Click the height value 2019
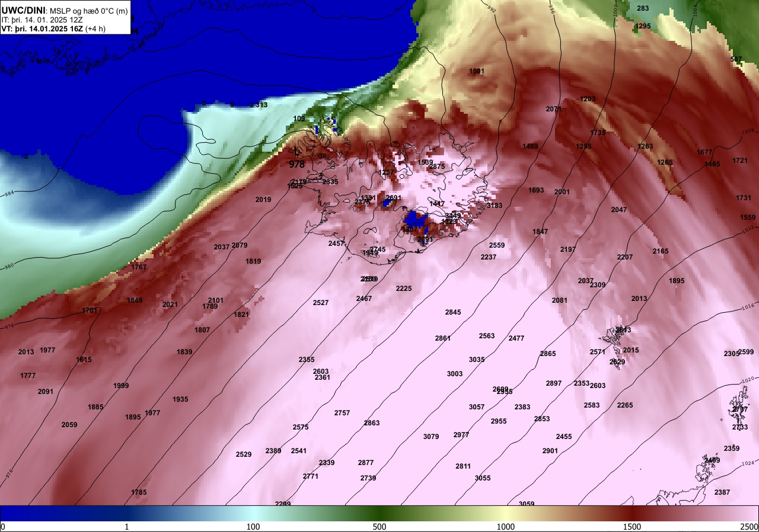This screenshot has height=532, width=759. point(263,200)
